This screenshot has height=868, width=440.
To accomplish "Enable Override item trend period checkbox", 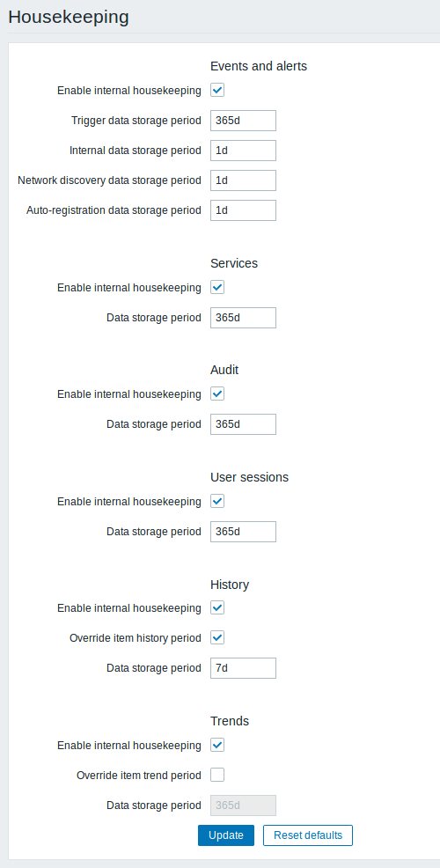I will [217, 775].
